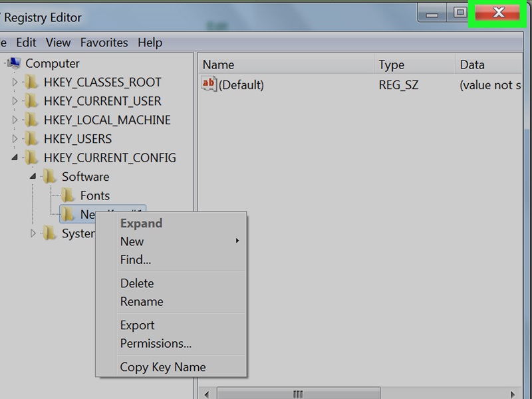The width and height of the screenshot is (532, 399).
Task: Choose Find... in the context menu
Action: point(172,260)
